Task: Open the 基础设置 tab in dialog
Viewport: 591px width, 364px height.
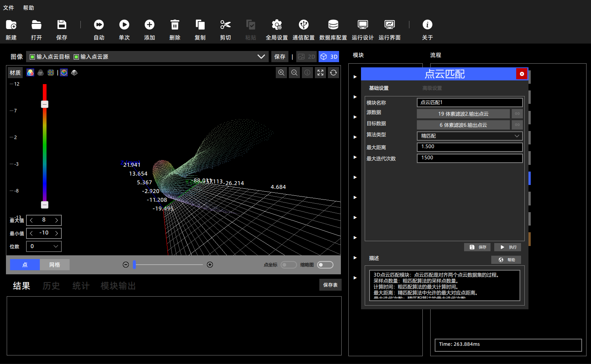Action: tap(379, 88)
